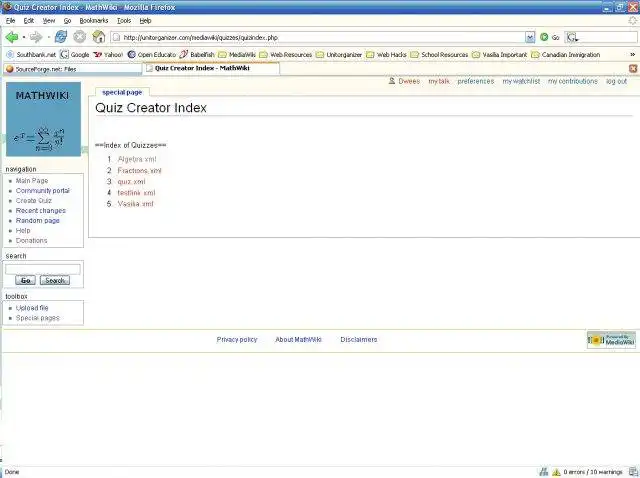Click the MathWiki logo image
640x478 pixels.
[43, 119]
